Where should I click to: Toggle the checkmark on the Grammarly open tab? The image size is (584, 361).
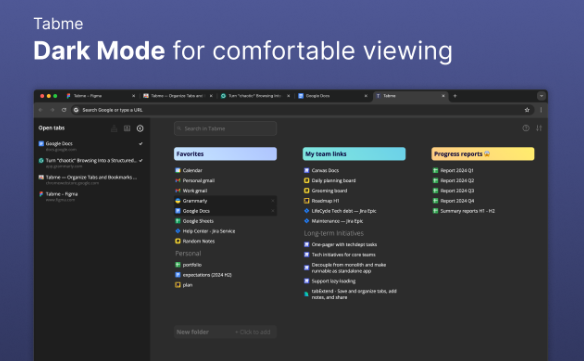click(x=141, y=160)
